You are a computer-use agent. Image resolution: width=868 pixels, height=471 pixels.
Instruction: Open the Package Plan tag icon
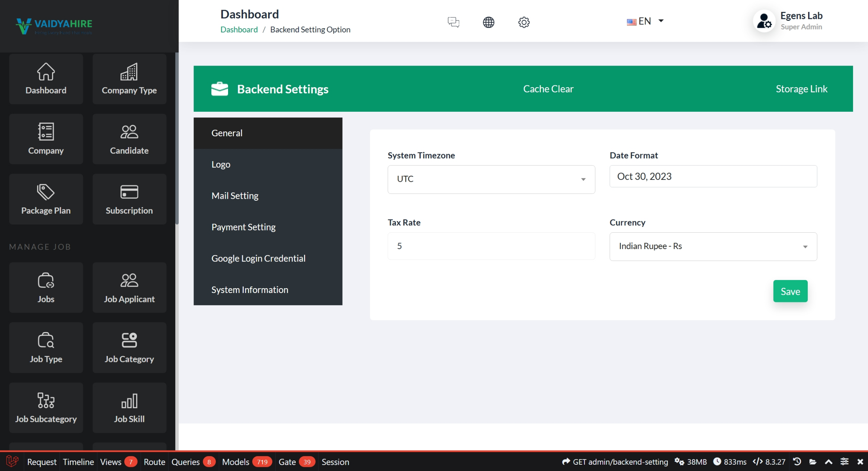[46, 192]
